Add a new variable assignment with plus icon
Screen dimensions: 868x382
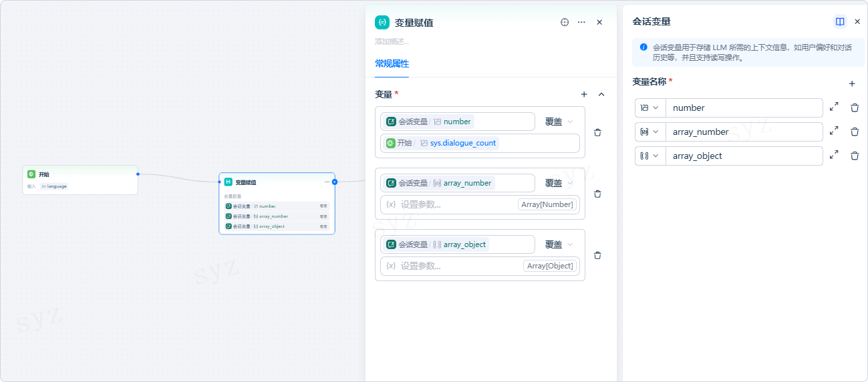(584, 95)
